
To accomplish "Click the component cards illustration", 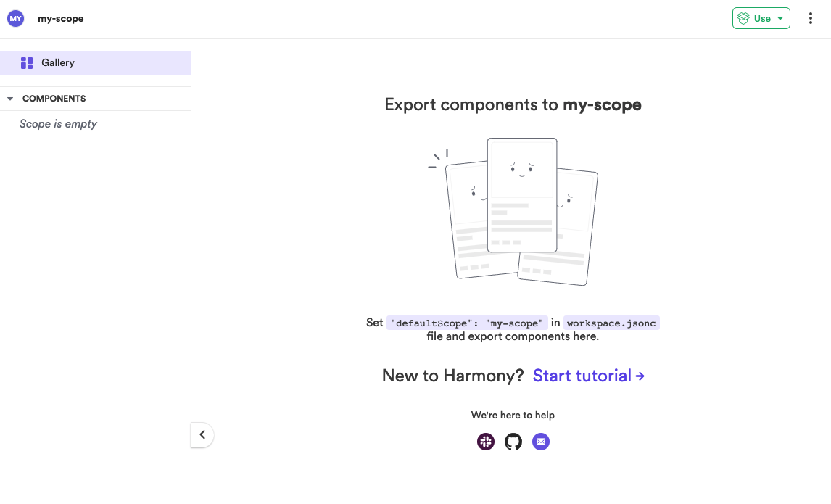I will 513,210.
